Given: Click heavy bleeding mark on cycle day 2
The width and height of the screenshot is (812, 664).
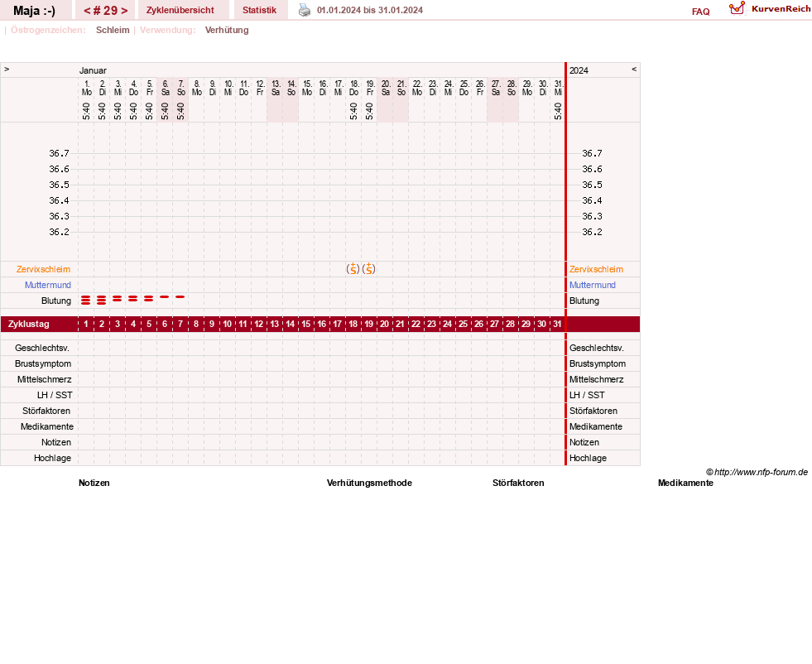Looking at the screenshot, I should [x=102, y=300].
